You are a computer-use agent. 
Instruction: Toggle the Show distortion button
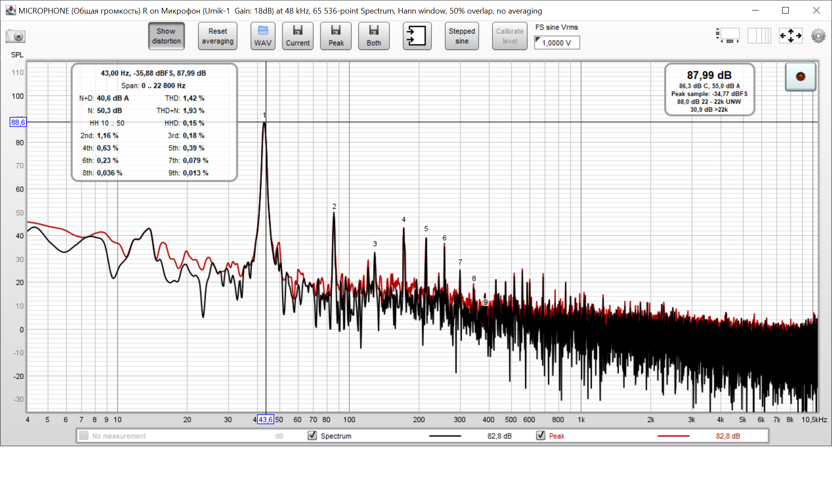point(166,36)
